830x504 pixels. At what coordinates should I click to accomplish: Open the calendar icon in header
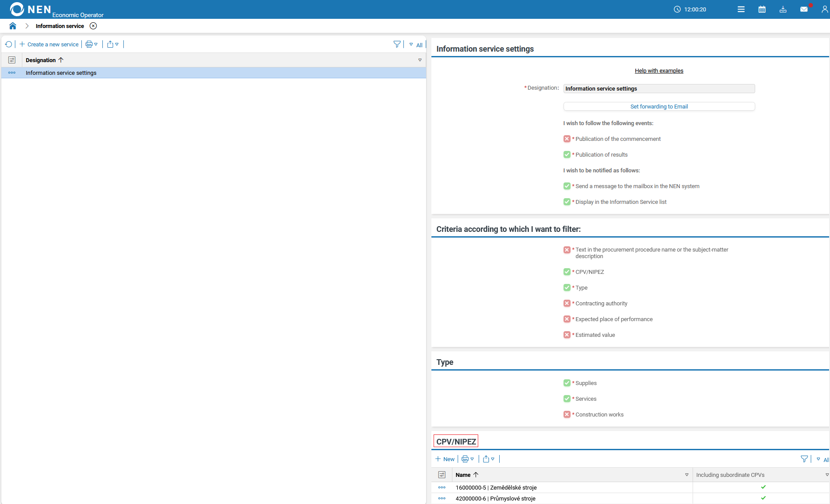point(762,9)
